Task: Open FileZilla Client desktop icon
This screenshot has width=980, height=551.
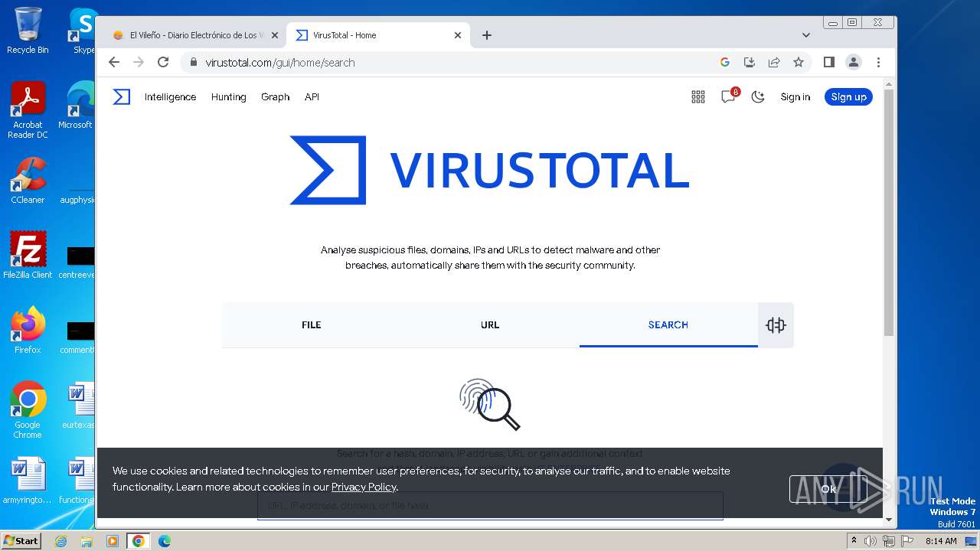Action: coord(28,256)
